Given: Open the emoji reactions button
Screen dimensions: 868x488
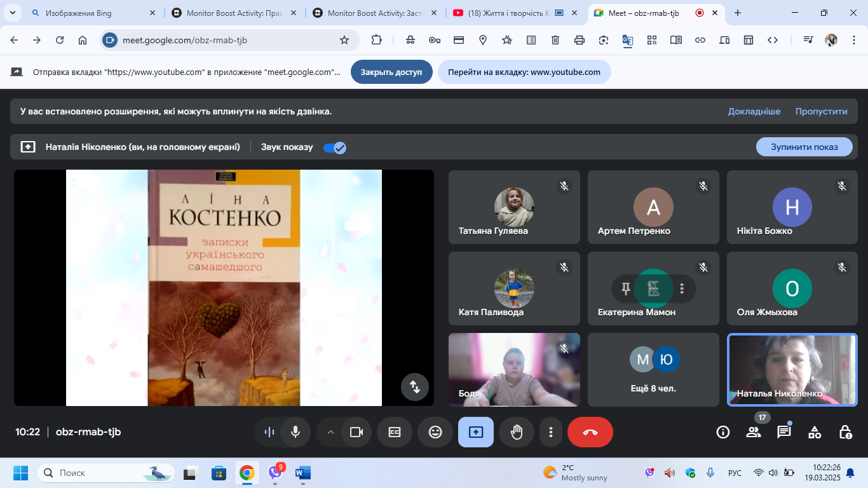Looking at the screenshot, I should pos(435,432).
